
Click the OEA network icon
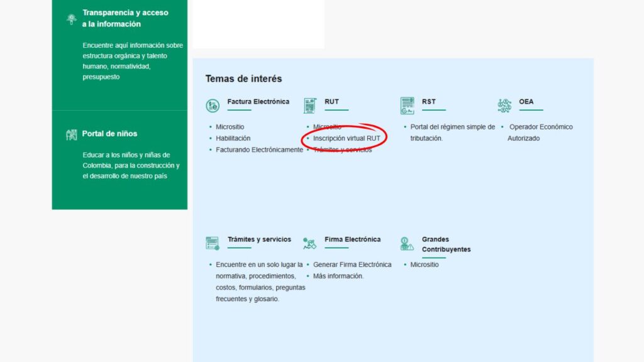coord(504,106)
